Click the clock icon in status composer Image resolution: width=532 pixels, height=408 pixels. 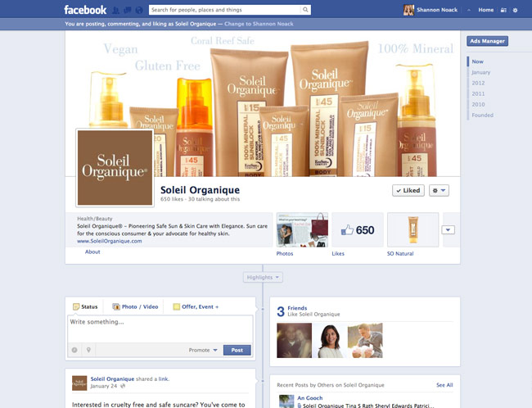pos(74,350)
